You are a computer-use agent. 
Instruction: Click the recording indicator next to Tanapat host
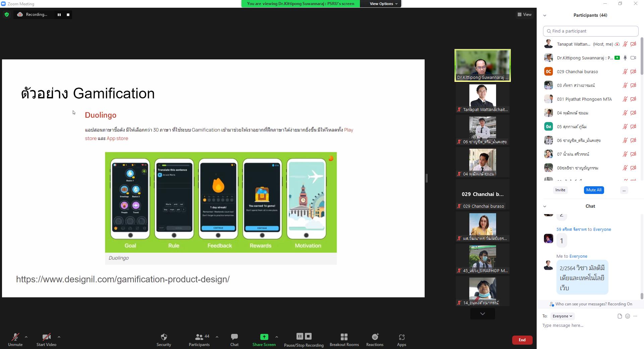617,44
